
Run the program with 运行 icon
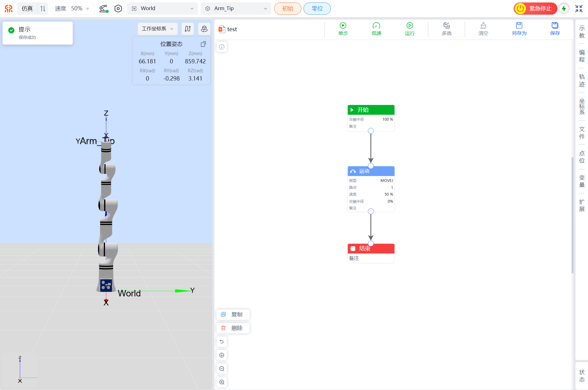tap(409, 26)
